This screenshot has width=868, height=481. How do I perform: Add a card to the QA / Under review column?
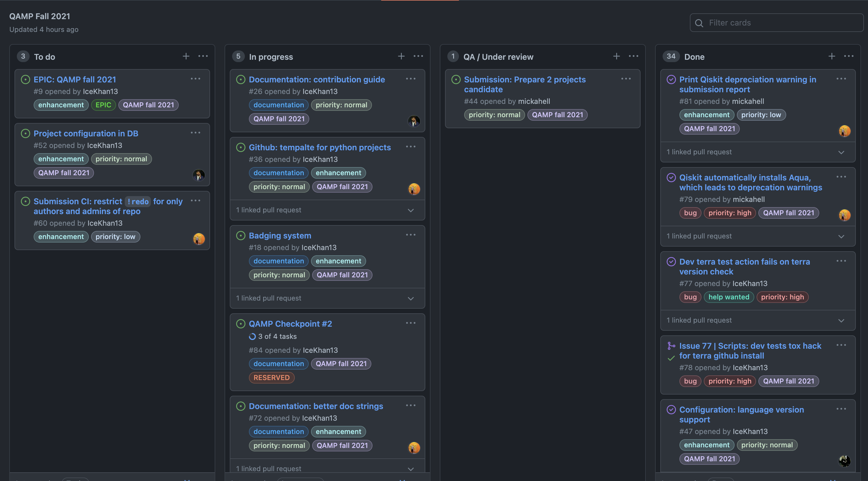(616, 56)
